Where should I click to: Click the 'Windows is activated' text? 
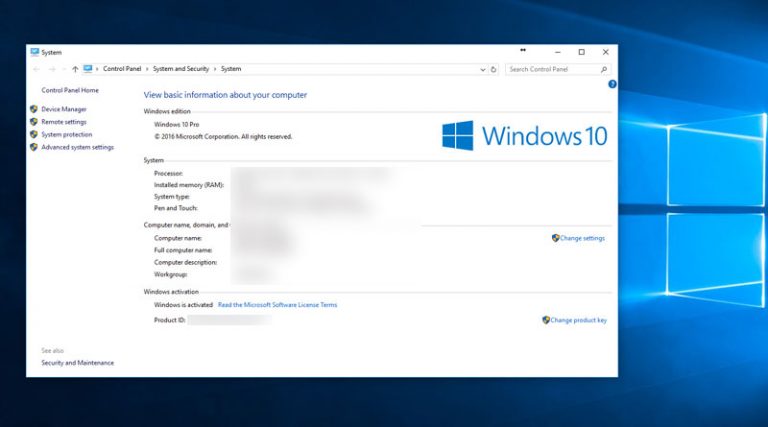coord(183,305)
